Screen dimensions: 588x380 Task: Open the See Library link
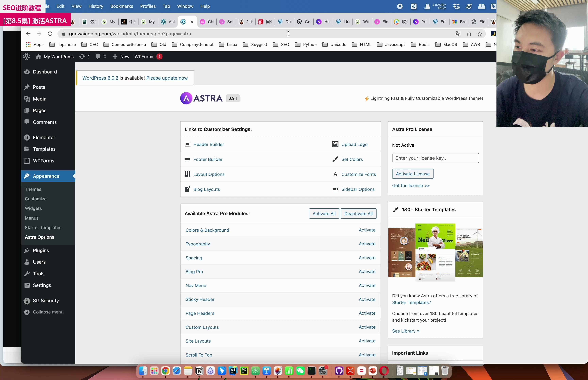tap(406, 331)
